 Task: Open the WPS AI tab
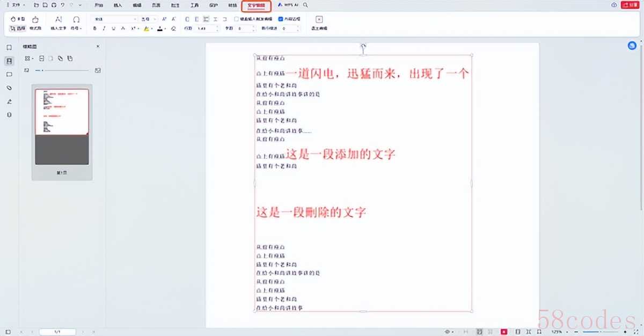288,5
